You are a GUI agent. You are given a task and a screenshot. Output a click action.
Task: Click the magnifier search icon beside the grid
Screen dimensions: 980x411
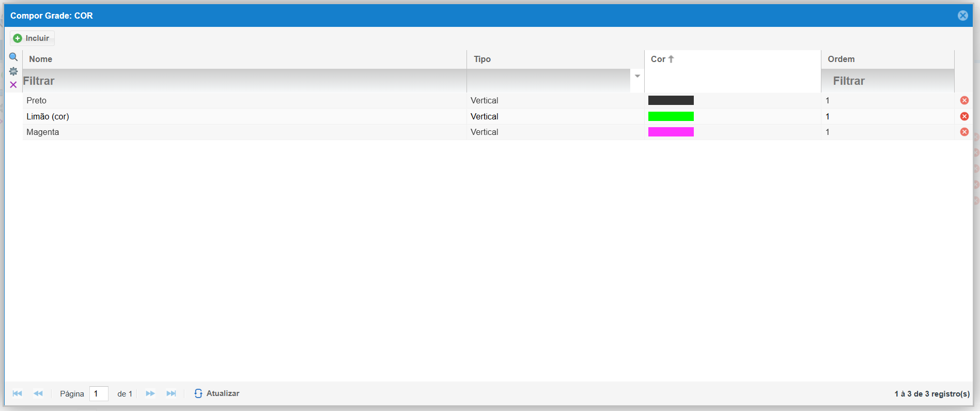coord(13,57)
